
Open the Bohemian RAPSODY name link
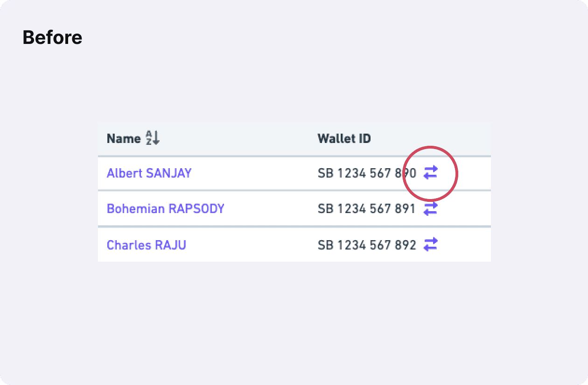click(x=166, y=208)
